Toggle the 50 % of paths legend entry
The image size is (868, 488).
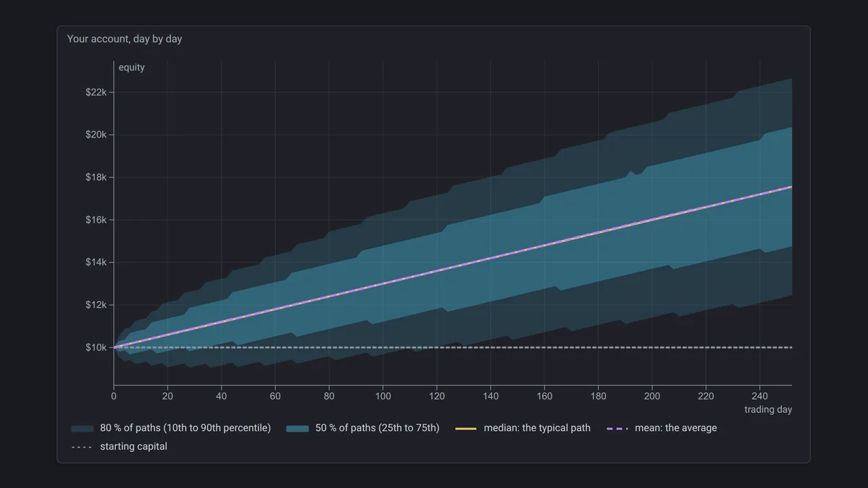pos(363,428)
